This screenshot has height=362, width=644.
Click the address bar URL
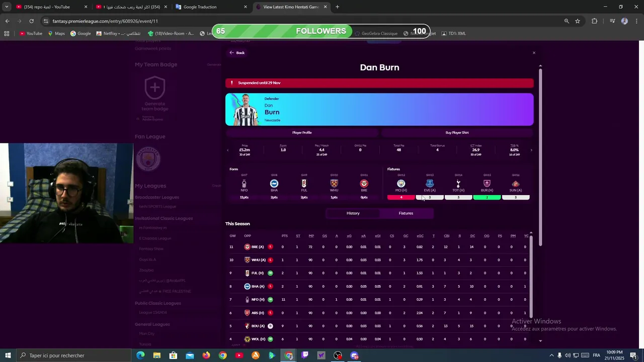coord(105,21)
